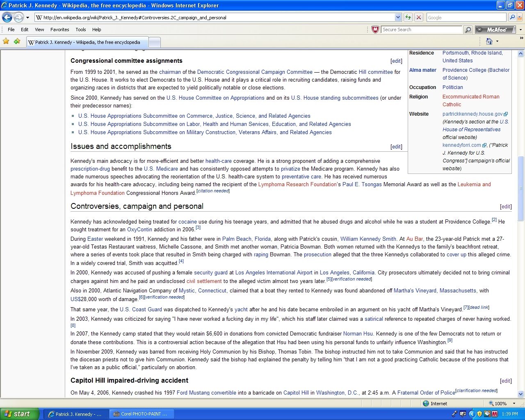Click the Google search box
525x420 pixels.
(x=466, y=17)
